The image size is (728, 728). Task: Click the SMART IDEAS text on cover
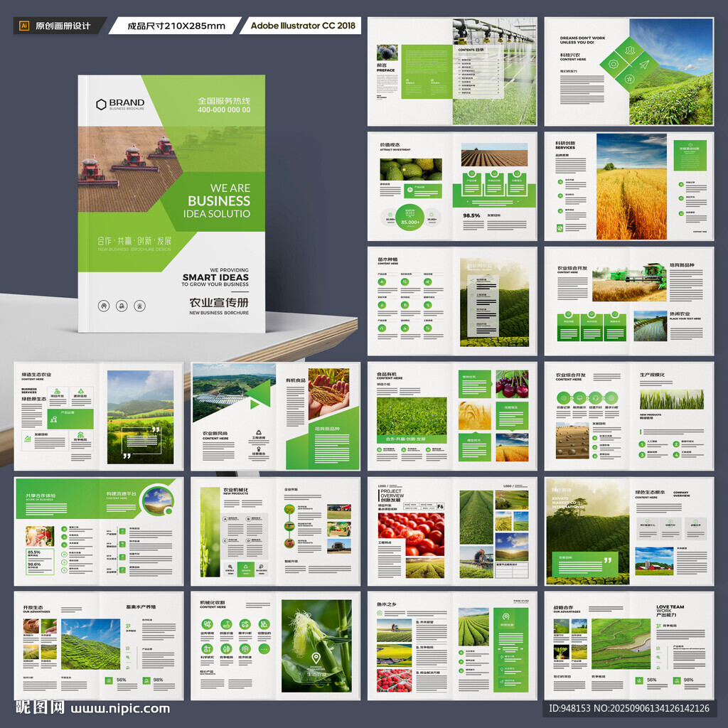[x=215, y=277]
